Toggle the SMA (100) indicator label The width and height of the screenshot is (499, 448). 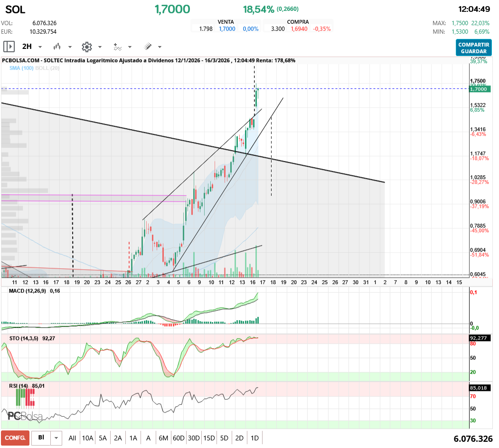[x=21, y=68]
